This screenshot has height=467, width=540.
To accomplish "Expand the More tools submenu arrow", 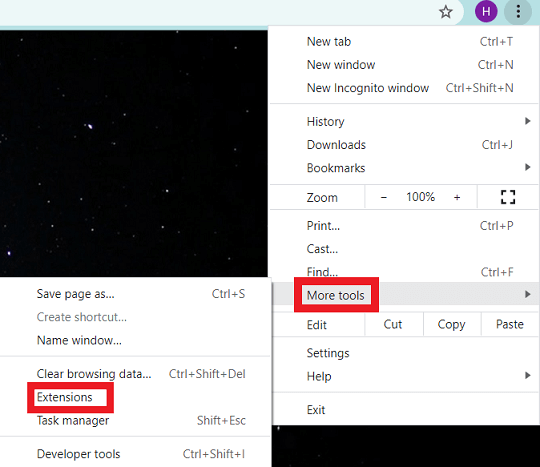I will point(527,294).
